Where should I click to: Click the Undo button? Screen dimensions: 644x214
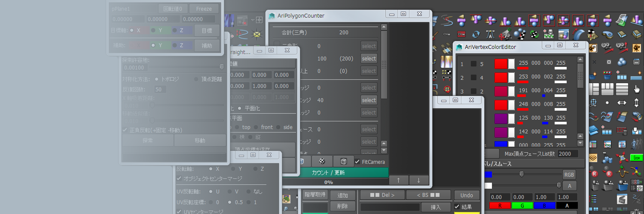(467, 195)
